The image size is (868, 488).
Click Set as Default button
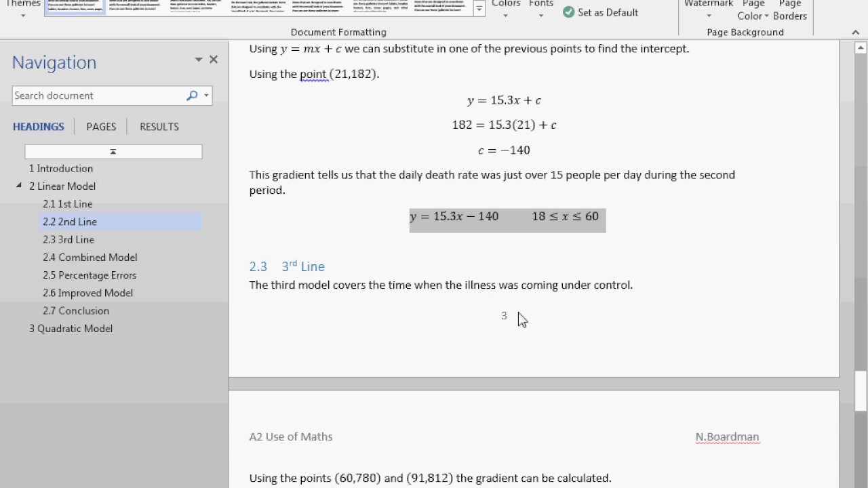pyautogui.click(x=601, y=12)
